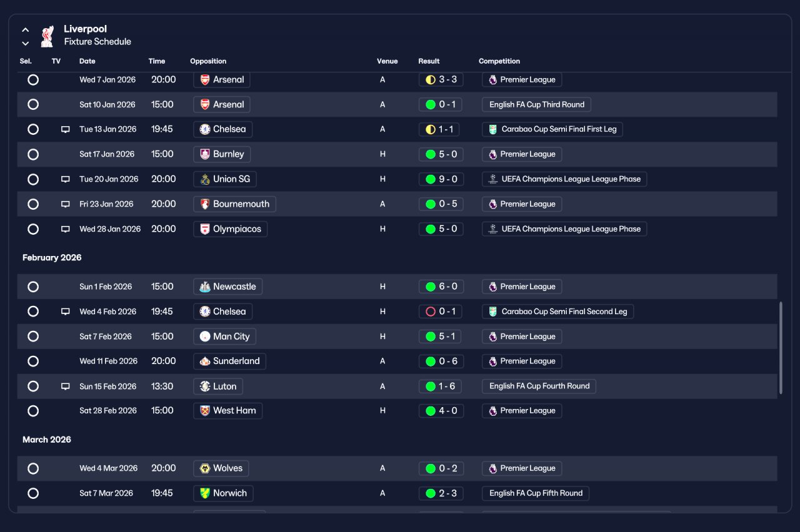Click the vertical scrollbar thumb of fixture list
The width and height of the screenshot is (800, 532).
[781, 348]
